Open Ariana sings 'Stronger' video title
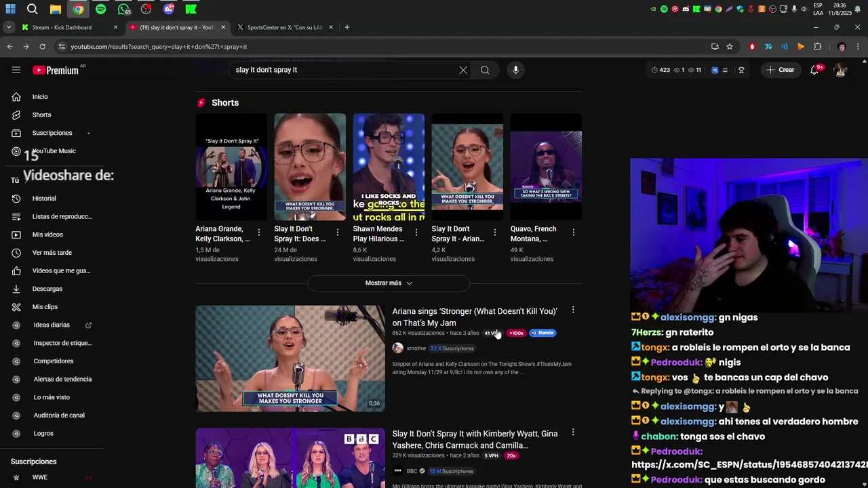This screenshot has width=868, height=488. (475, 317)
